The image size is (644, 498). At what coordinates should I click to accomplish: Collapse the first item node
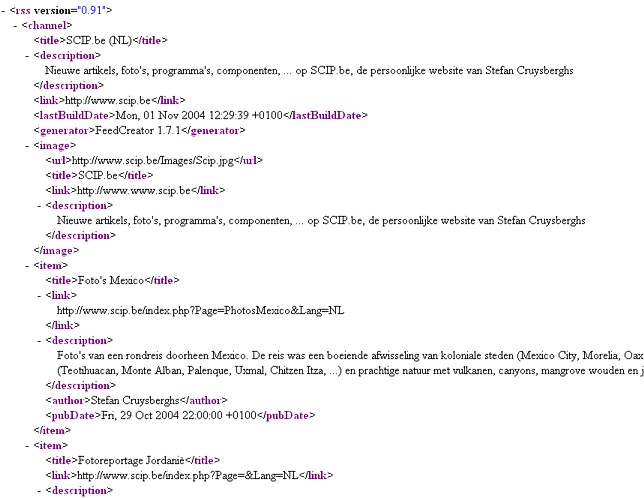click(x=27, y=266)
